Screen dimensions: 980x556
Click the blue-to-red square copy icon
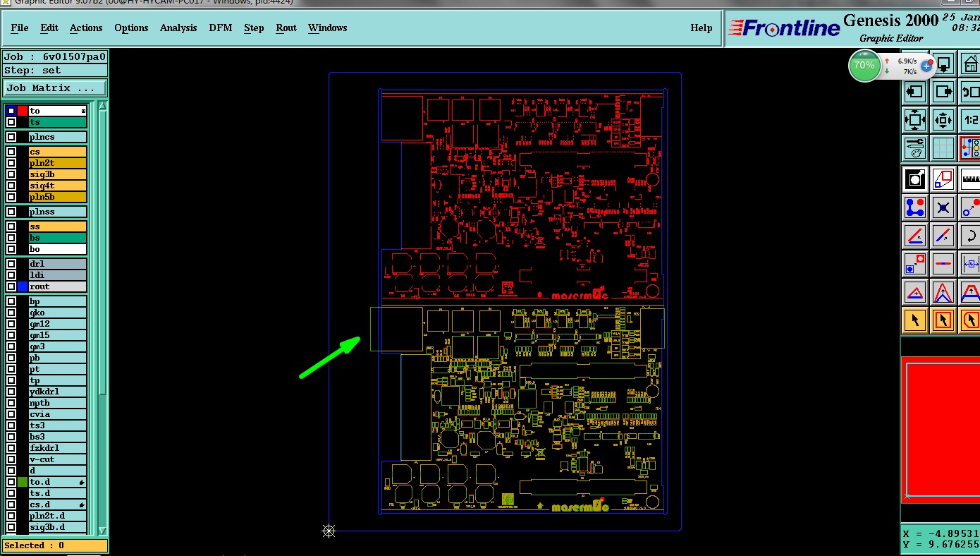[915, 264]
